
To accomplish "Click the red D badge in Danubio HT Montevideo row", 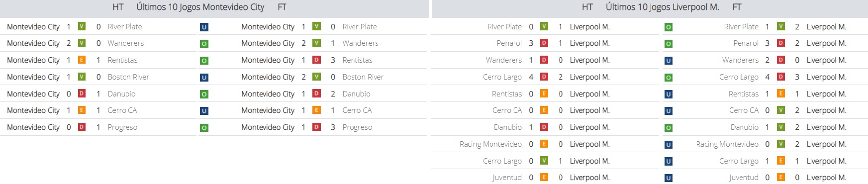I will tap(82, 93).
